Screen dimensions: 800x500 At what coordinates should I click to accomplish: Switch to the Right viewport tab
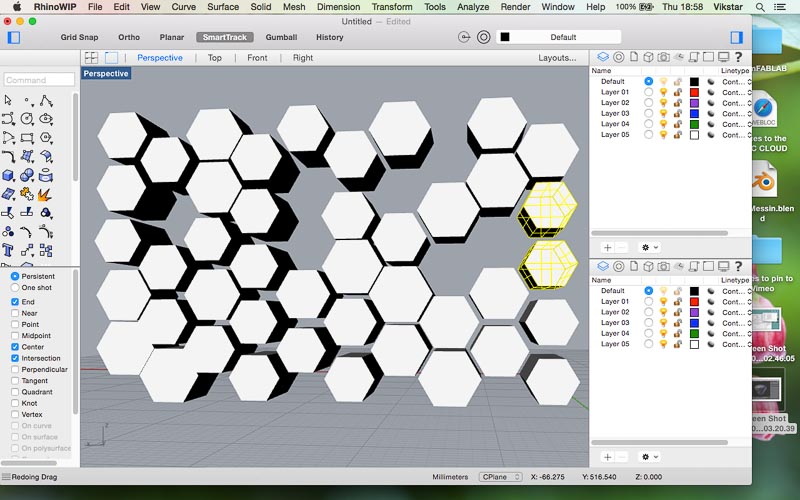pos(303,58)
